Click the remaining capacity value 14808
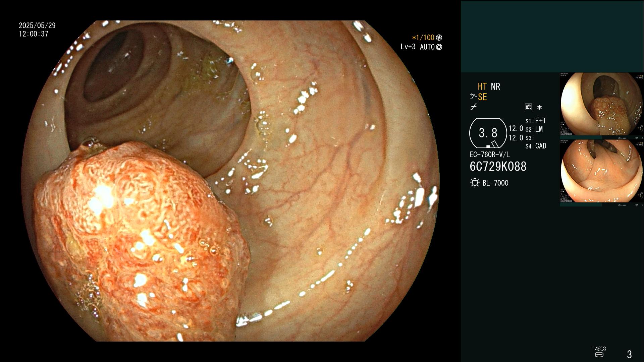Screen dimensions: 644x362 tap(599, 349)
